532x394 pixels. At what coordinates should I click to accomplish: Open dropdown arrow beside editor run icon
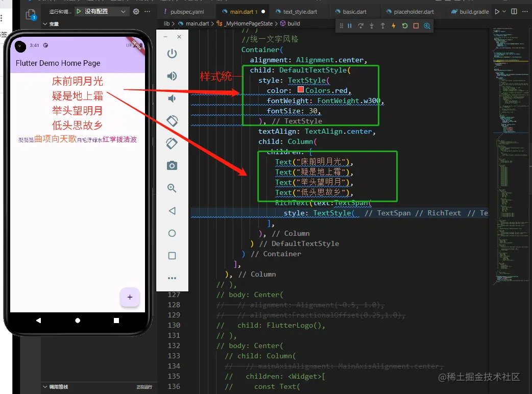pyautogui.click(x=504, y=12)
